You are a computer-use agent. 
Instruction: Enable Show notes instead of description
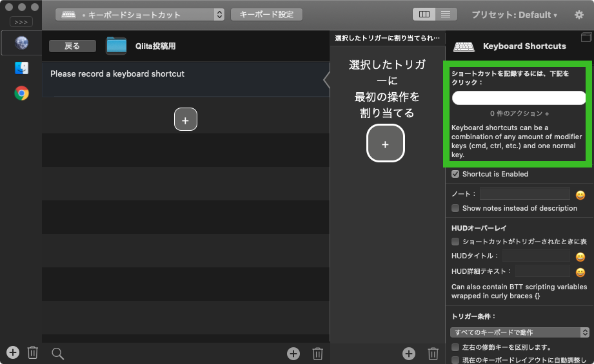pos(455,208)
